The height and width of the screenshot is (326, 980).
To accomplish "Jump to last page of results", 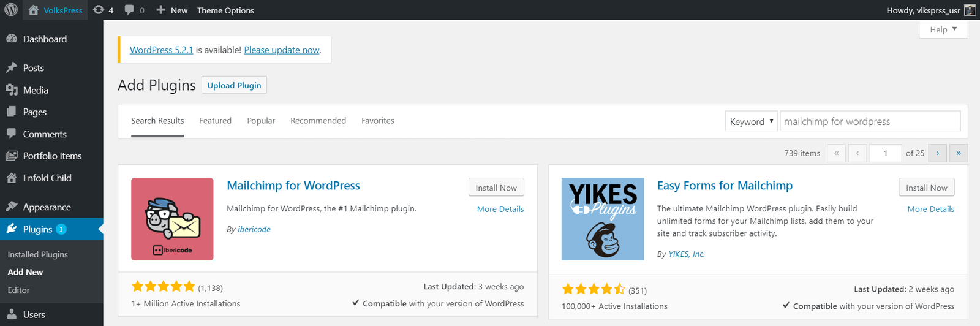I will pyautogui.click(x=959, y=153).
